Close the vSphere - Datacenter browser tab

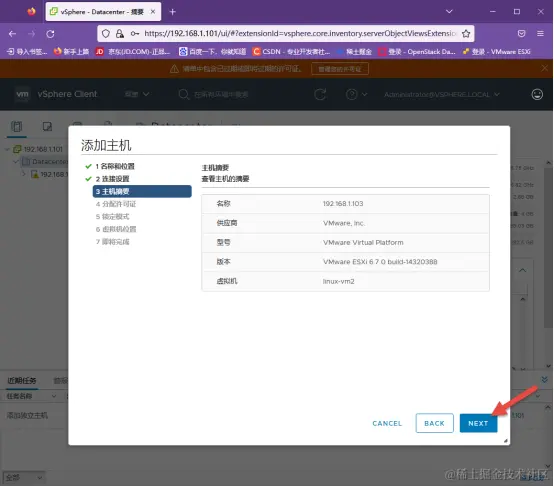[x=153, y=12]
